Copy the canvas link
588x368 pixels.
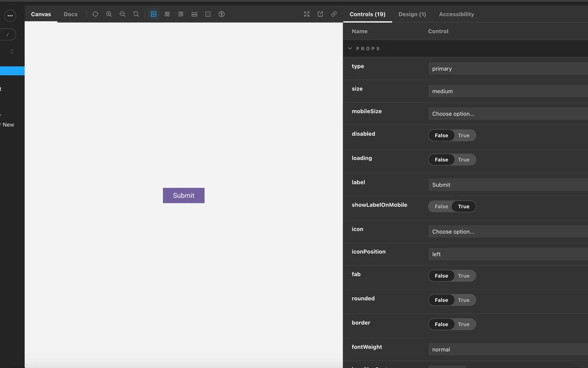(x=334, y=14)
